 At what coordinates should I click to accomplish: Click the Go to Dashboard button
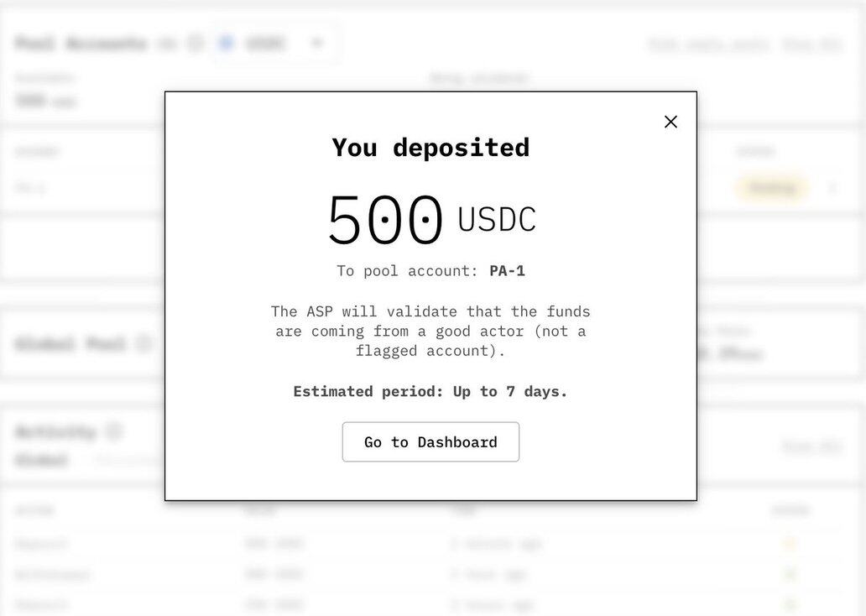pyautogui.click(x=430, y=442)
